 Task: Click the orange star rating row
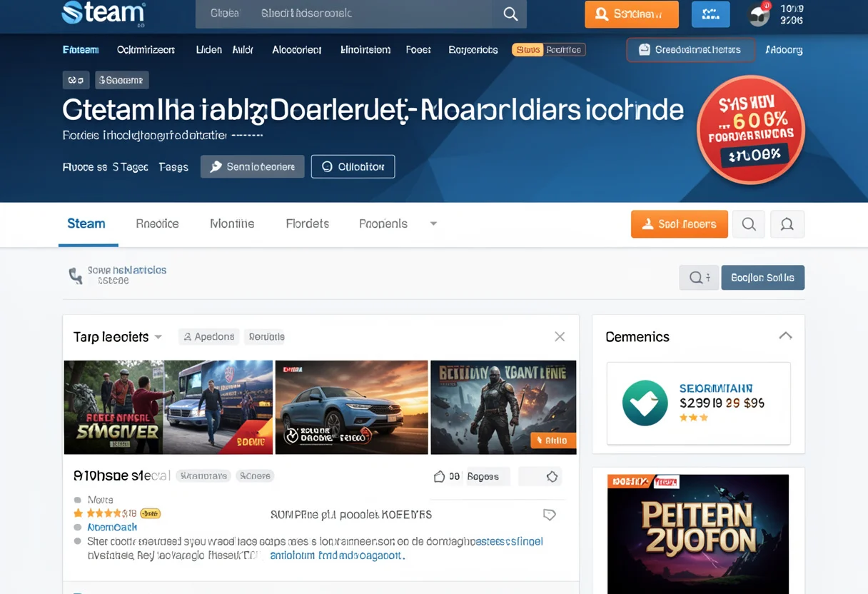(104, 513)
